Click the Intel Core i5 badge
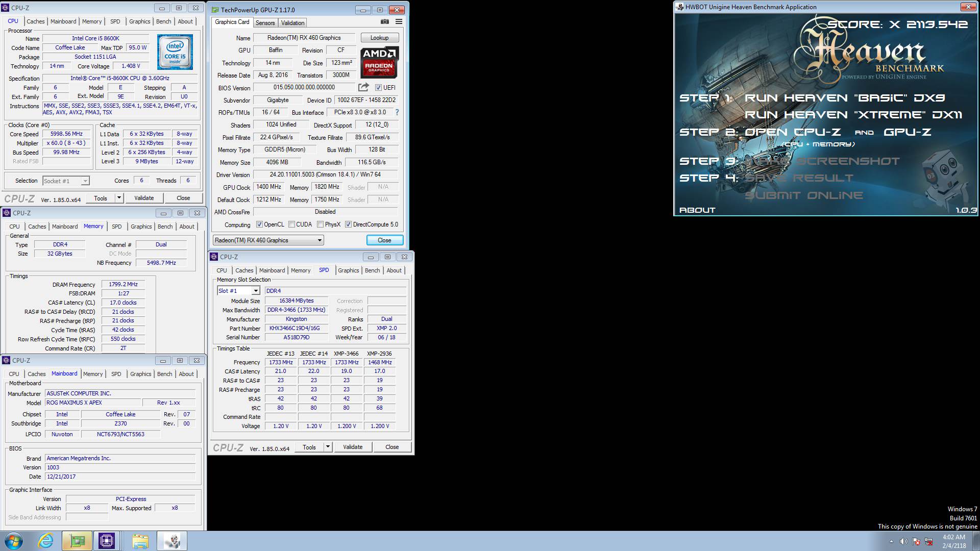 click(175, 52)
